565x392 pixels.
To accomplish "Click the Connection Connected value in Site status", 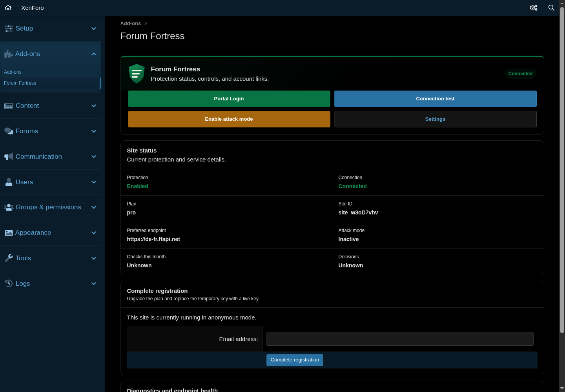I will [352, 186].
